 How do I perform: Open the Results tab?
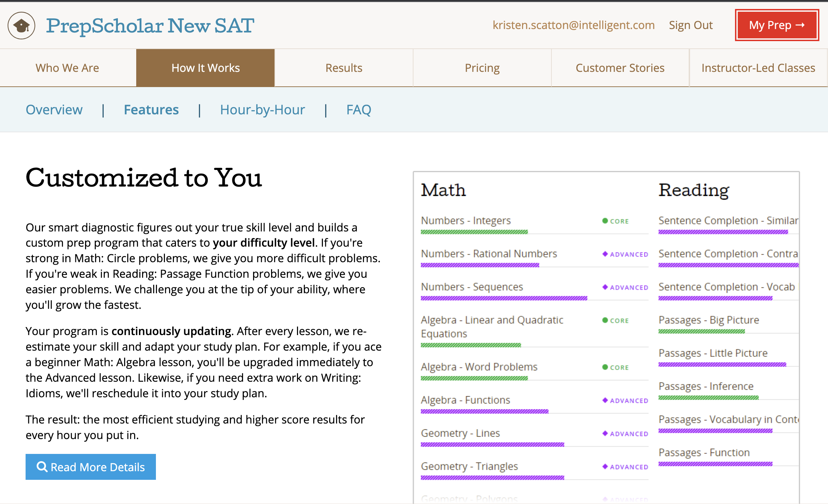344,68
